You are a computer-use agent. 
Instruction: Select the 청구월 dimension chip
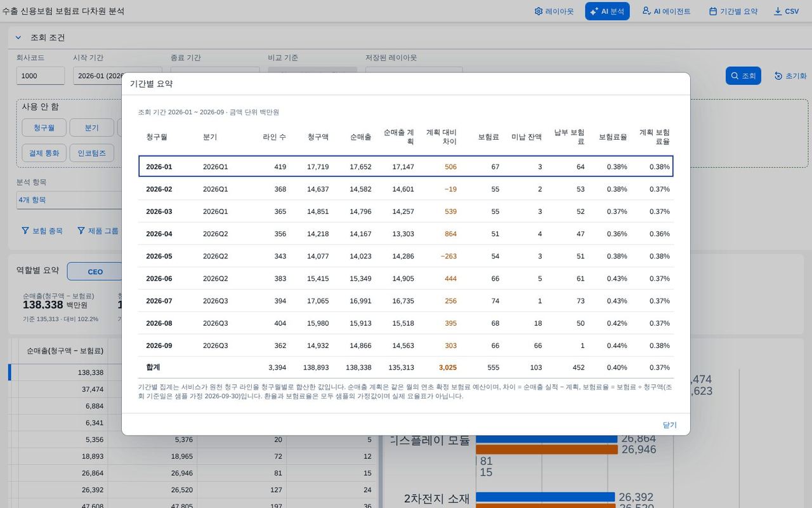44,128
